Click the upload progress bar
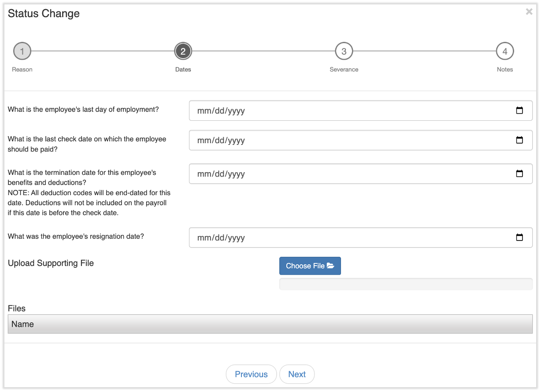541x392 pixels. click(x=405, y=284)
